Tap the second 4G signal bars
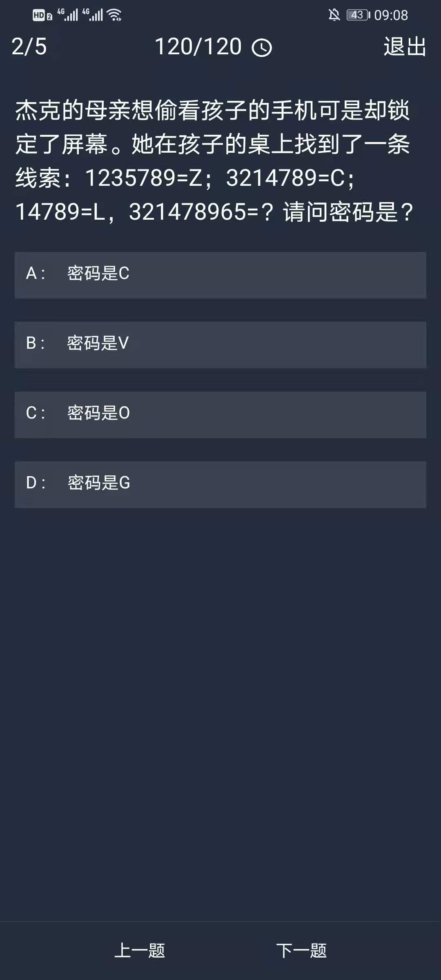Viewport: 441px width, 980px height. coord(93,15)
